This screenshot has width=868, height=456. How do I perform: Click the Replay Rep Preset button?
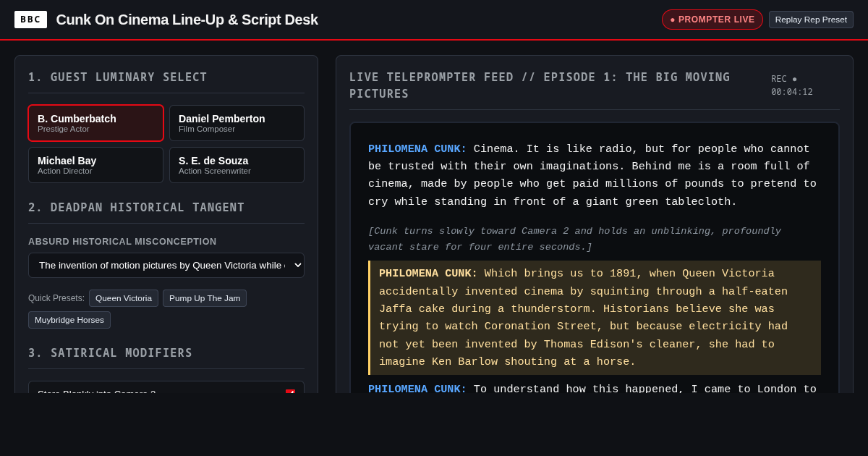(x=811, y=20)
